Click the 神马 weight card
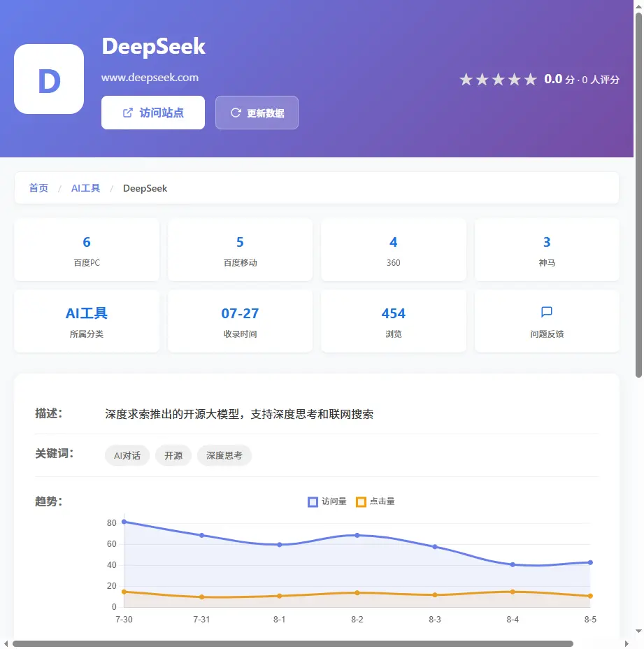Image resolution: width=644 pixels, height=649 pixels. pos(547,250)
